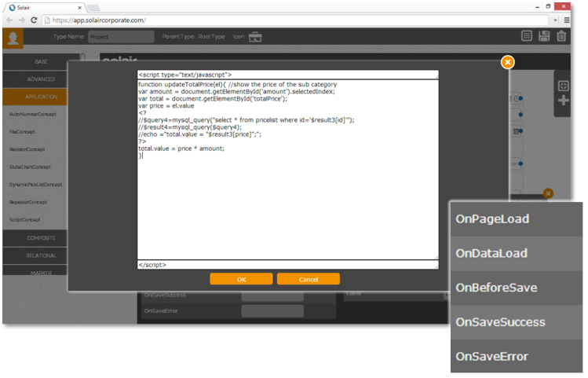Open the grid view icon in header

click(x=527, y=36)
